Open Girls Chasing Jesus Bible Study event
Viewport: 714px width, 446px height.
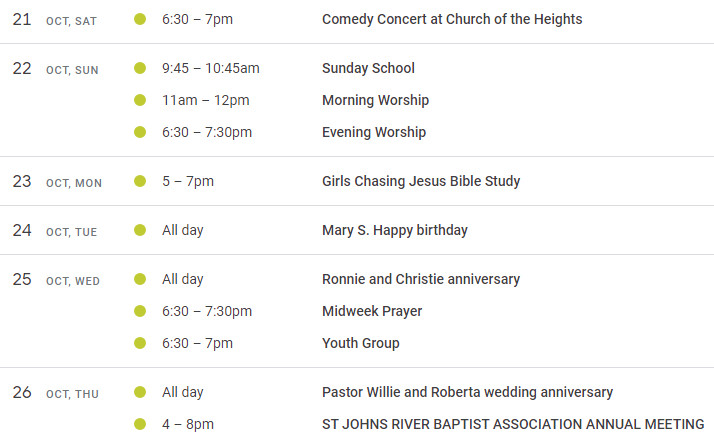tap(421, 181)
